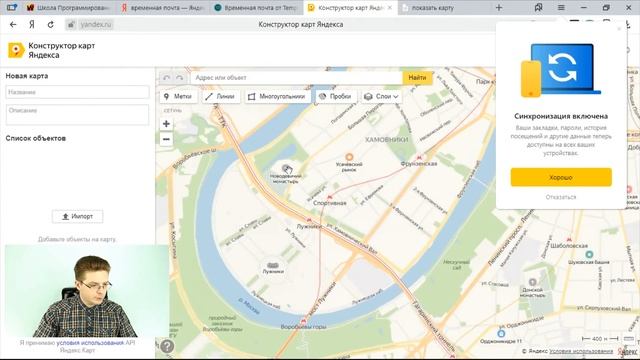640x360 pixels.
Task: Reload the page with the refresh icon
Action: click(x=51, y=24)
